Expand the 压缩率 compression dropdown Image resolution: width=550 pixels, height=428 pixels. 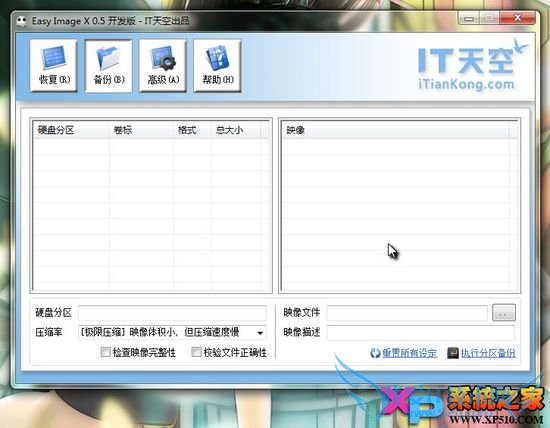tap(260, 333)
